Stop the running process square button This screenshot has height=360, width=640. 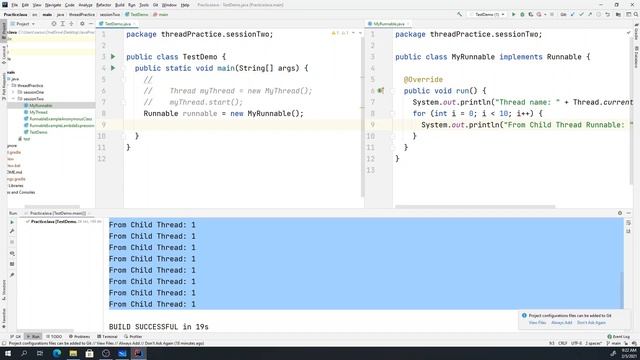[552, 14]
